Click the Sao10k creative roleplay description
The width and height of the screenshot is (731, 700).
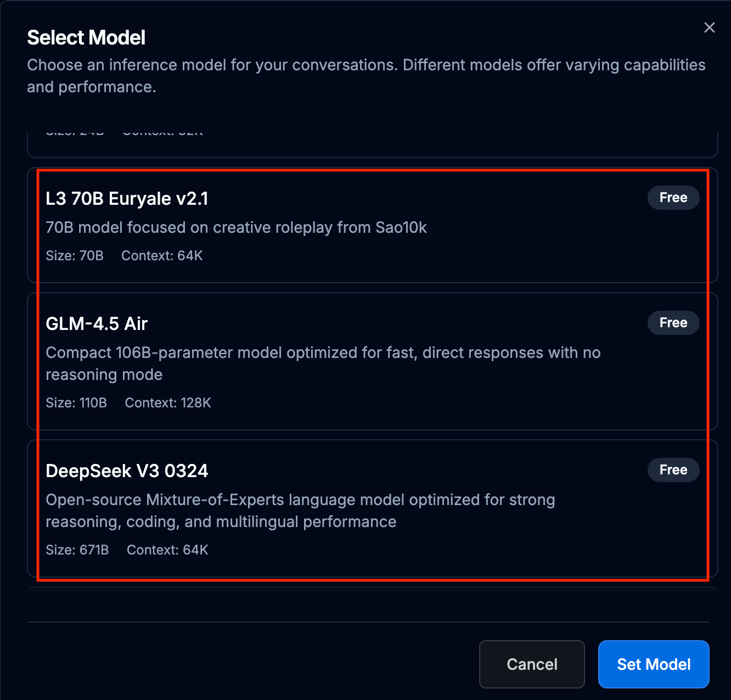236,227
